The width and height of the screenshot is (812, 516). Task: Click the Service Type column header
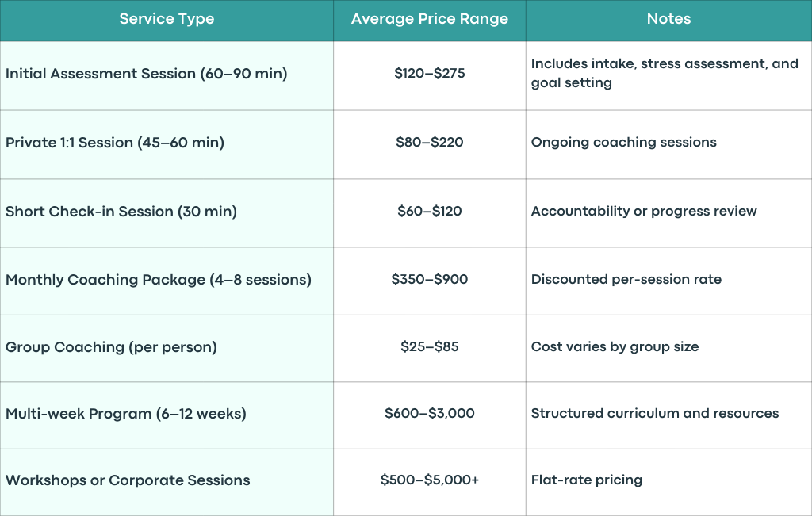[x=167, y=20]
